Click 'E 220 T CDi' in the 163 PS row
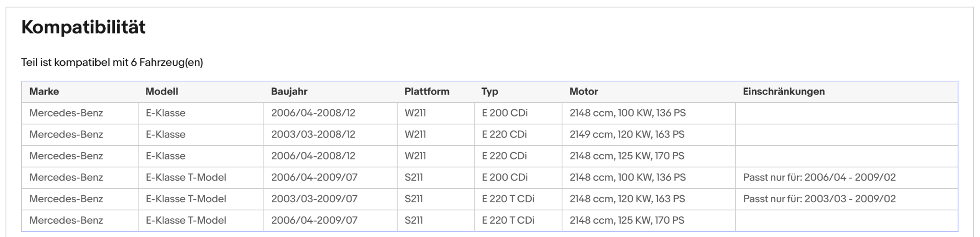The width and height of the screenshot is (980, 237). (508, 199)
